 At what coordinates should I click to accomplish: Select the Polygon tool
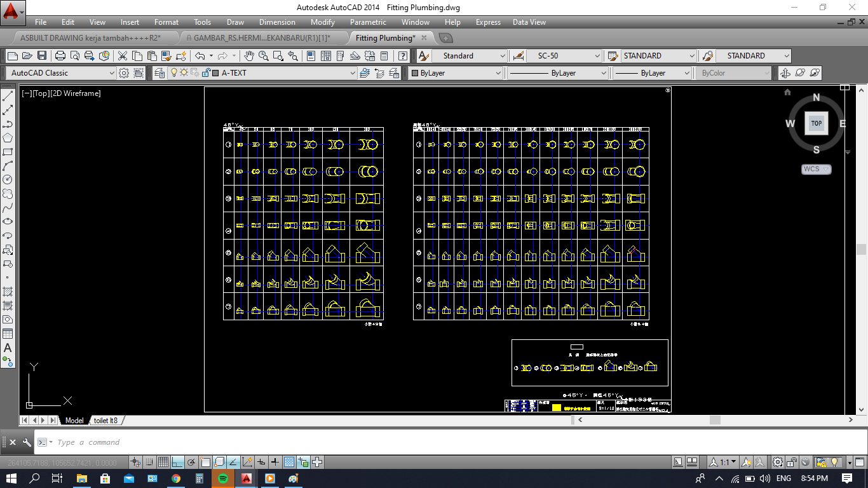pyautogui.click(x=8, y=137)
